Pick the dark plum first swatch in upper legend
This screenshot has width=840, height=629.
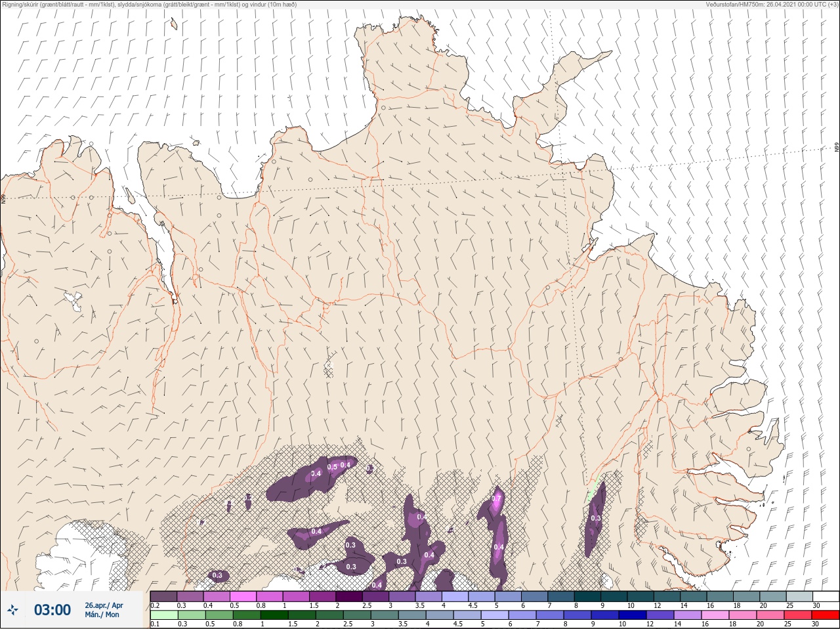coord(163,596)
